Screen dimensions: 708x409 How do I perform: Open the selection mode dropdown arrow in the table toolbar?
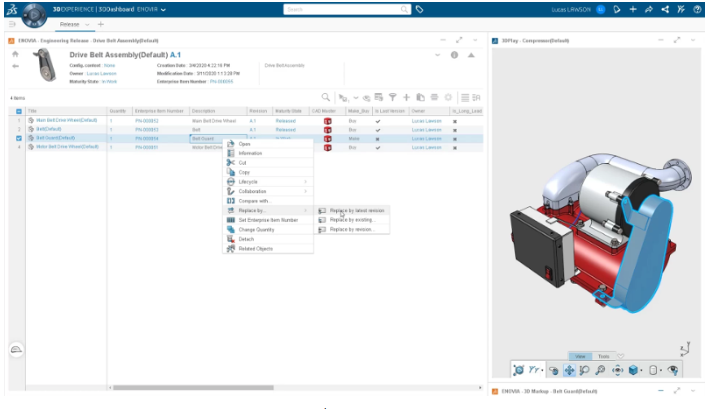pyautogui.click(x=356, y=98)
